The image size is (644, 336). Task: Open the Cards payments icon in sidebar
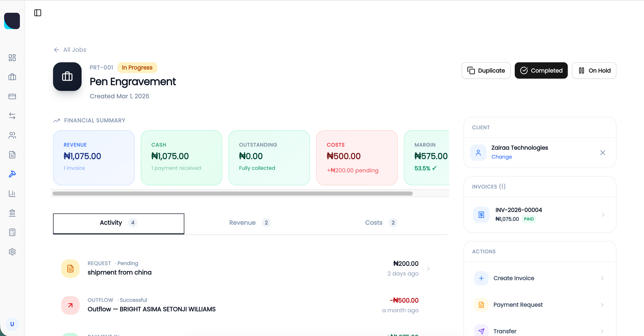[12, 97]
